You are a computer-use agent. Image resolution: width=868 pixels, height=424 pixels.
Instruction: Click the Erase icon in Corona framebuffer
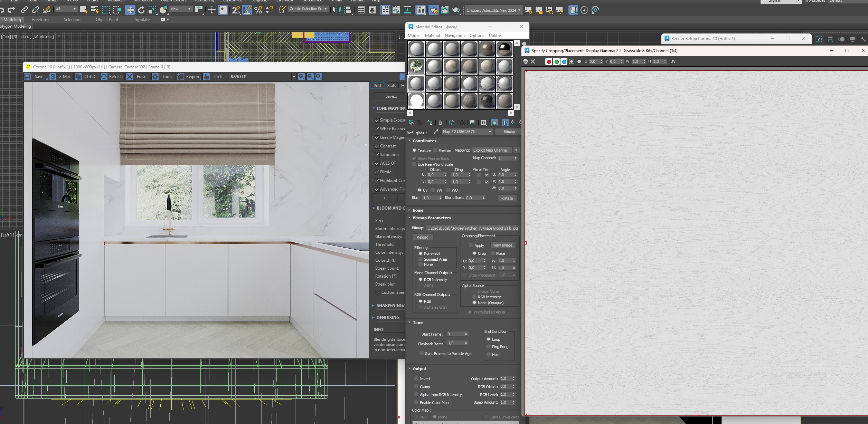click(130, 77)
